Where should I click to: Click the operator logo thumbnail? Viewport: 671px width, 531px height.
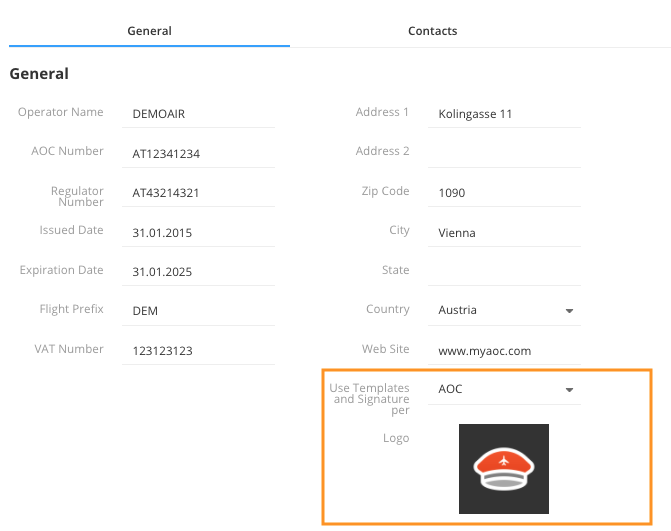tap(504, 469)
